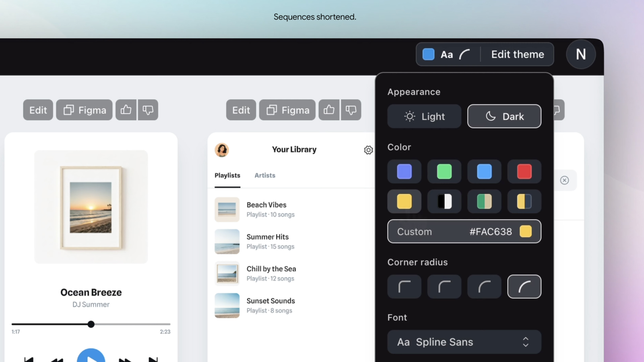Click the thumbs up icon on Ocean Breeze card
Viewport: 644px width, 362px height.
tap(126, 109)
